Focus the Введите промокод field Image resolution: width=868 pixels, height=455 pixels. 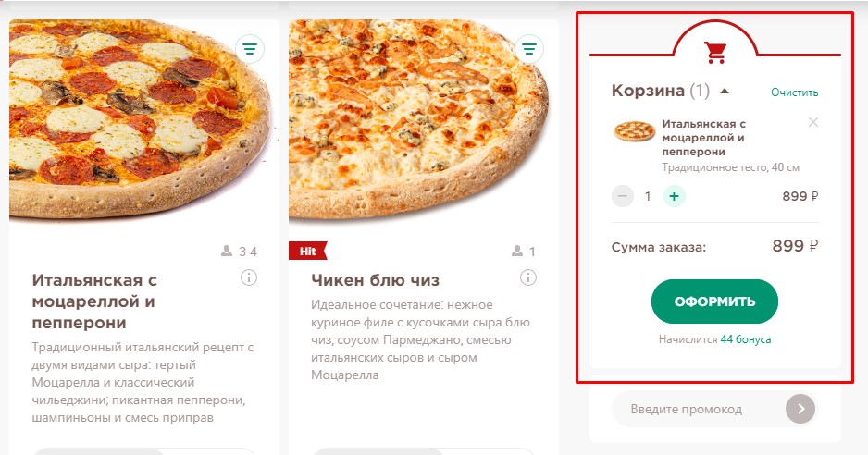[698, 410]
